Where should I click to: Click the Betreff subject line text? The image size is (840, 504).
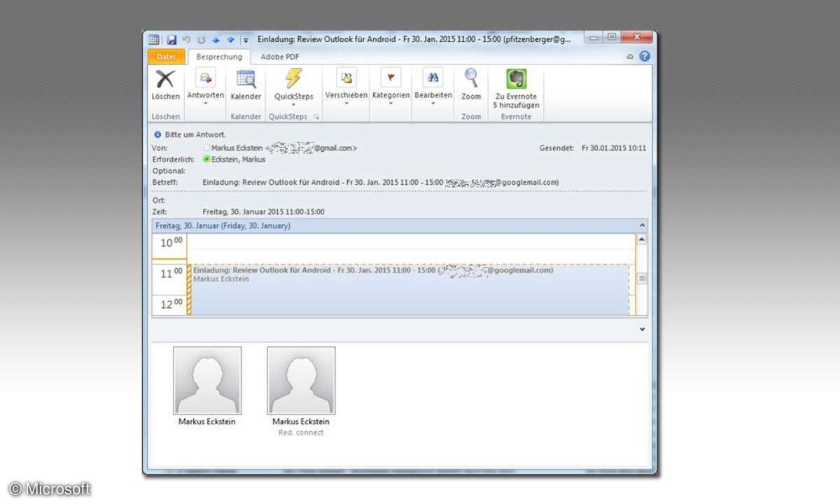click(380, 182)
